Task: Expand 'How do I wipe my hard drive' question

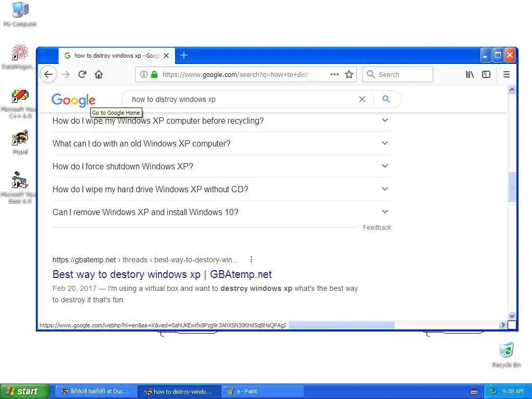Action: click(221, 189)
